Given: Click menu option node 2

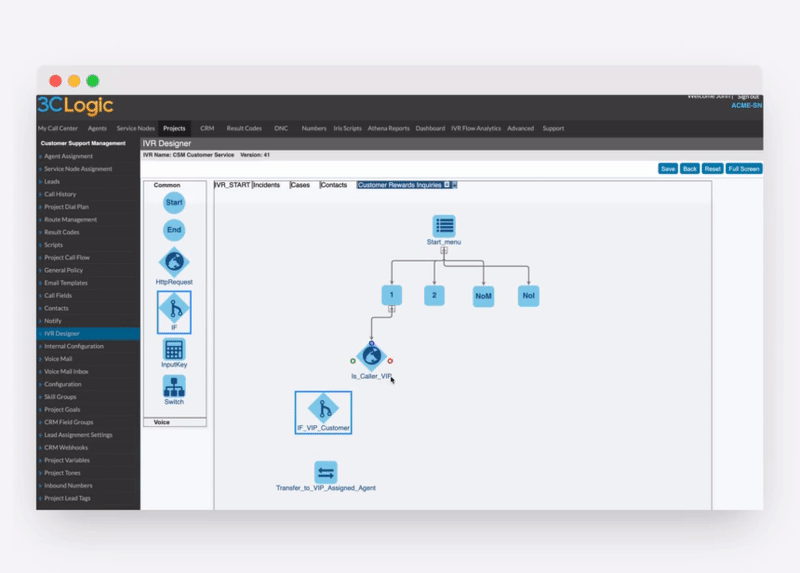Looking at the screenshot, I should [434, 295].
